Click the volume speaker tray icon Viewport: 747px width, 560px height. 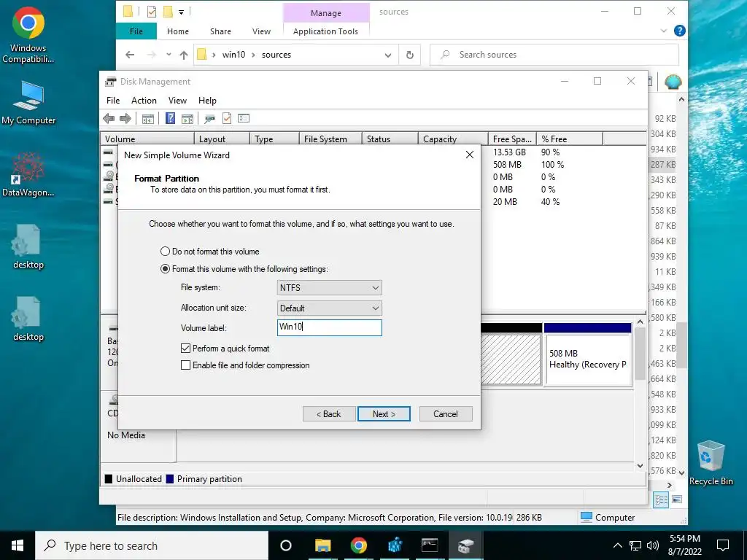click(x=653, y=545)
